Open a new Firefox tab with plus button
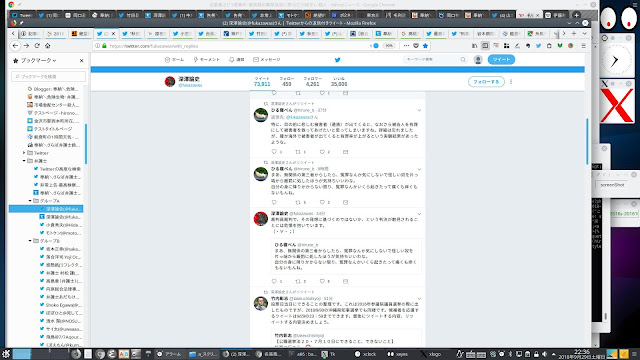 point(574,33)
